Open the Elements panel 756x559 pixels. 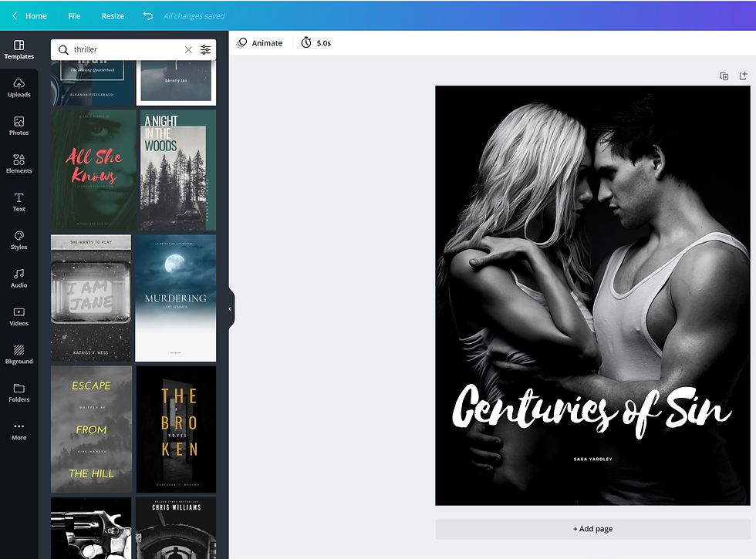(x=19, y=163)
